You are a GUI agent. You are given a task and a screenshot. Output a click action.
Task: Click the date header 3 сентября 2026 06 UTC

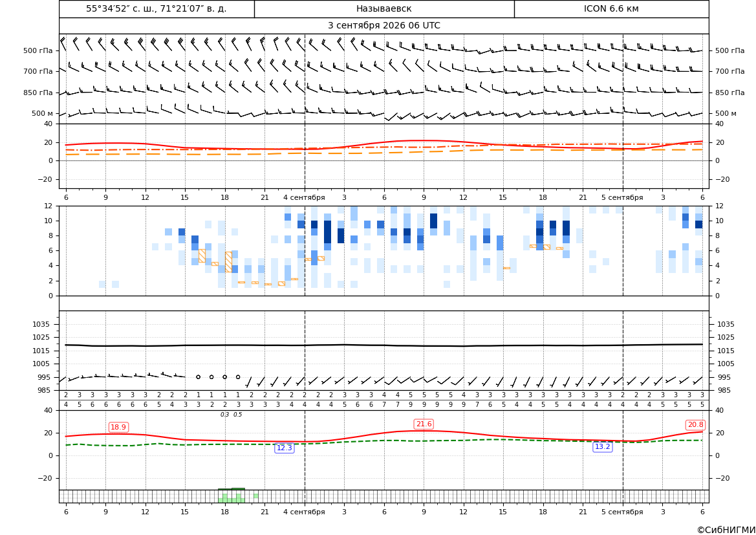(383, 26)
